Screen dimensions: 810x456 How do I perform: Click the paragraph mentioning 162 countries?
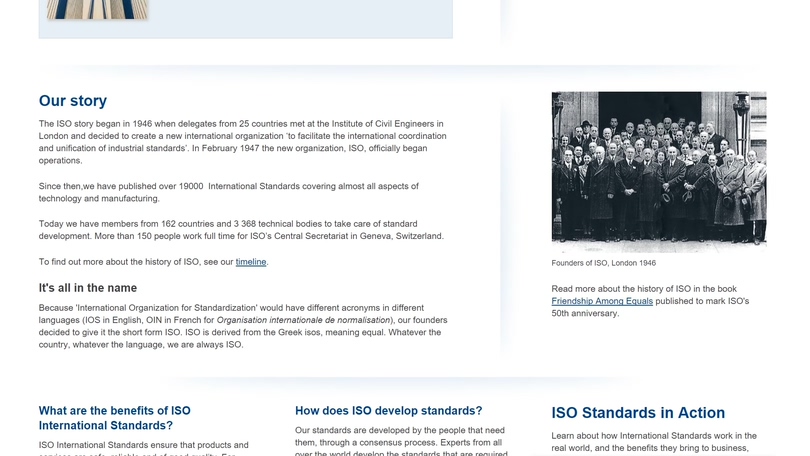pos(241,230)
